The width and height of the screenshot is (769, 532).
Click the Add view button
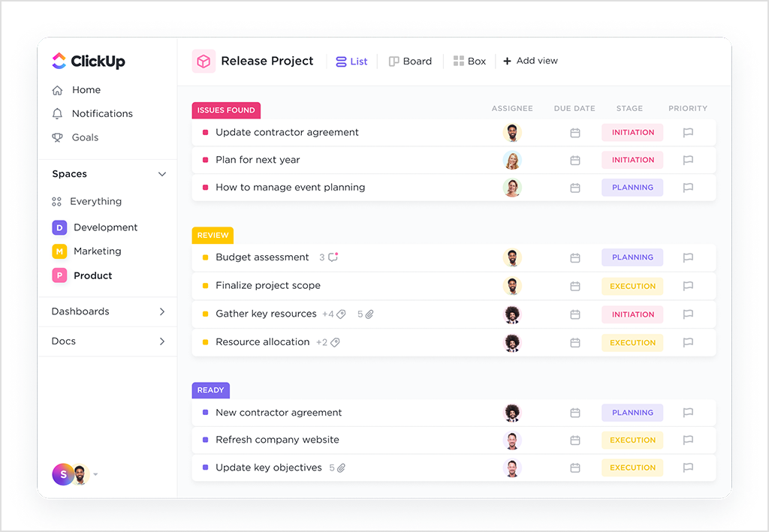tap(530, 61)
